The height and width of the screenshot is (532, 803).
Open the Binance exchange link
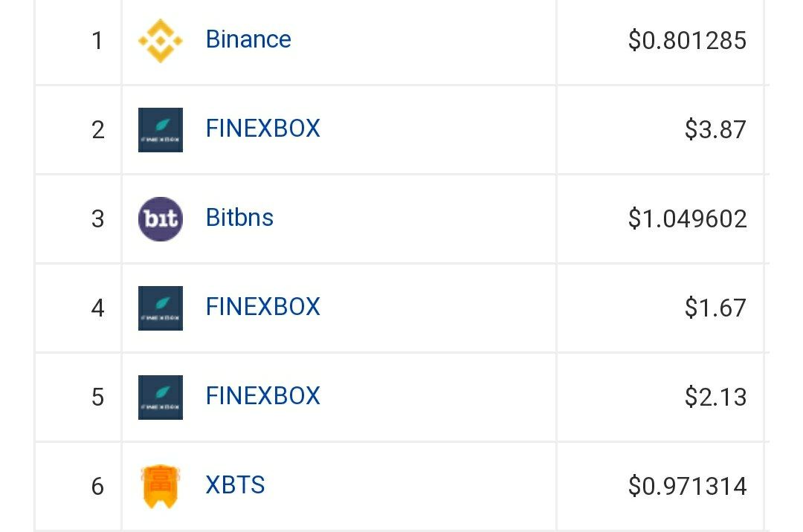pos(248,39)
